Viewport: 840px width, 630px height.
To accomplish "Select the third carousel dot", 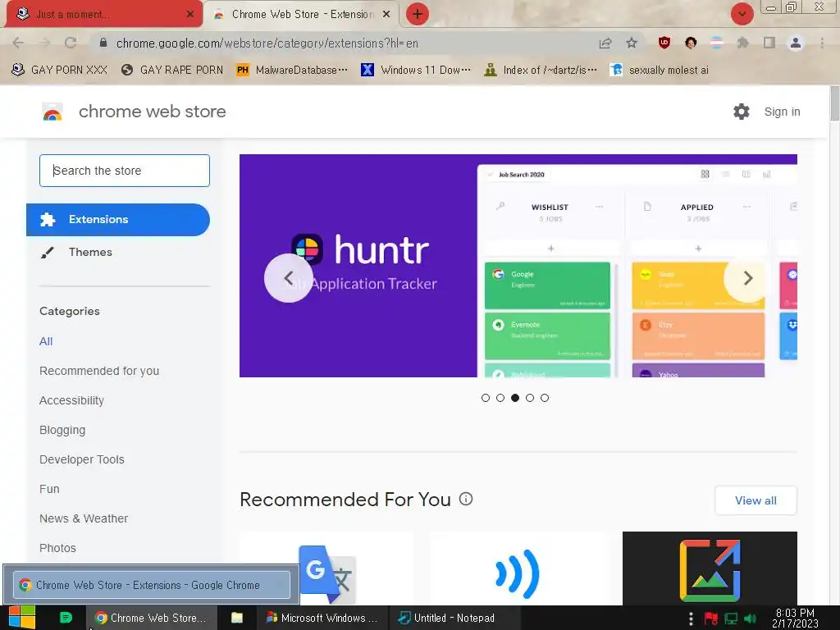I will [x=515, y=398].
